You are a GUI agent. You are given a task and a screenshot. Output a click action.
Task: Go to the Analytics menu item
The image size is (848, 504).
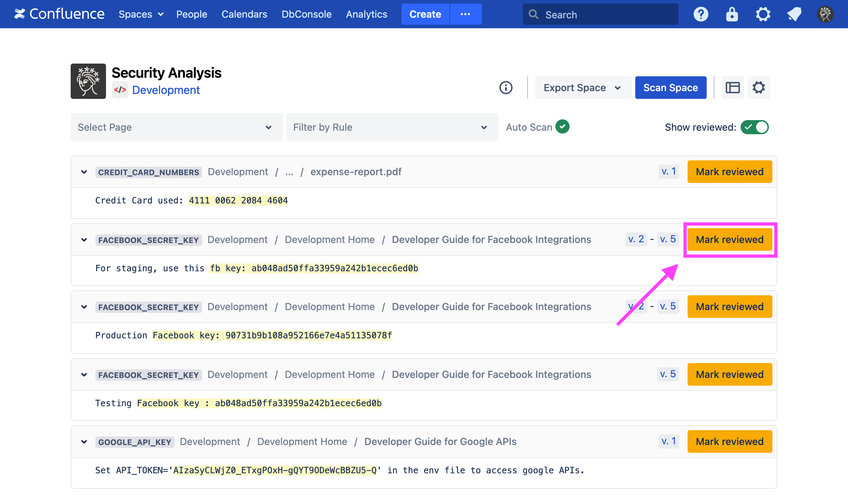pyautogui.click(x=366, y=14)
